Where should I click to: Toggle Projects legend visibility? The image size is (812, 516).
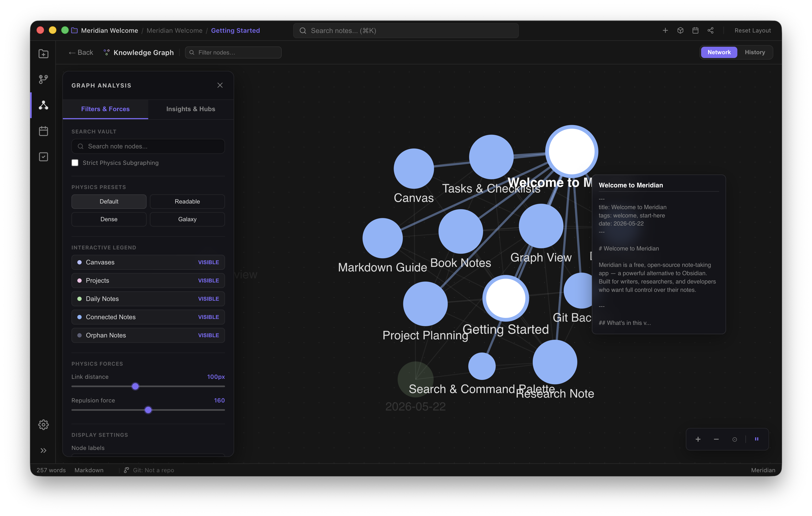click(148, 281)
